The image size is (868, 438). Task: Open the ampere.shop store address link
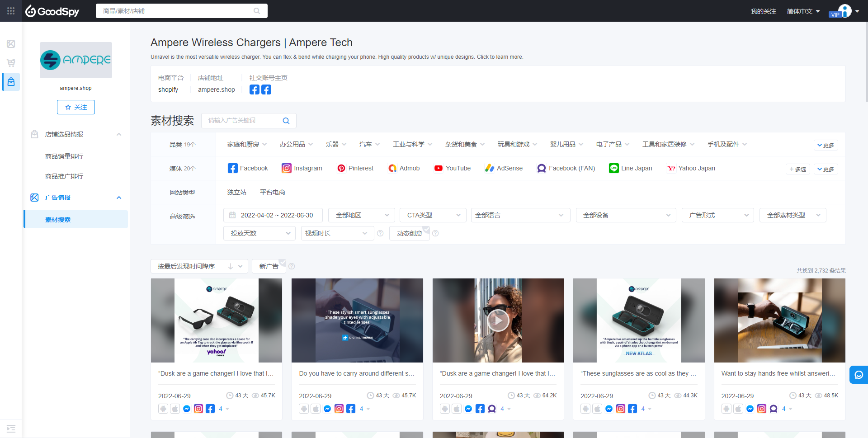tap(217, 89)
